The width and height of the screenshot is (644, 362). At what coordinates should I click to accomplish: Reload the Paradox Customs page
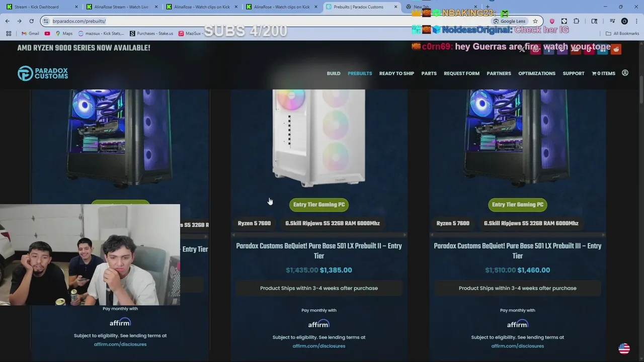point(31,21)
